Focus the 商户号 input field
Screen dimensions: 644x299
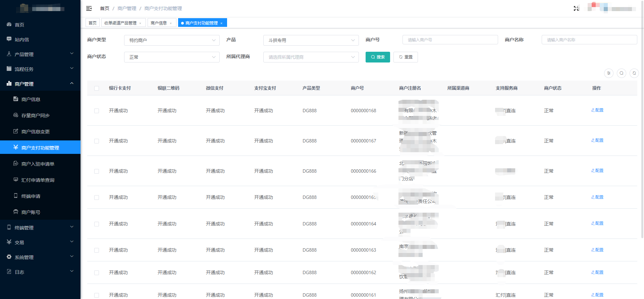click(x=450, y=40)
